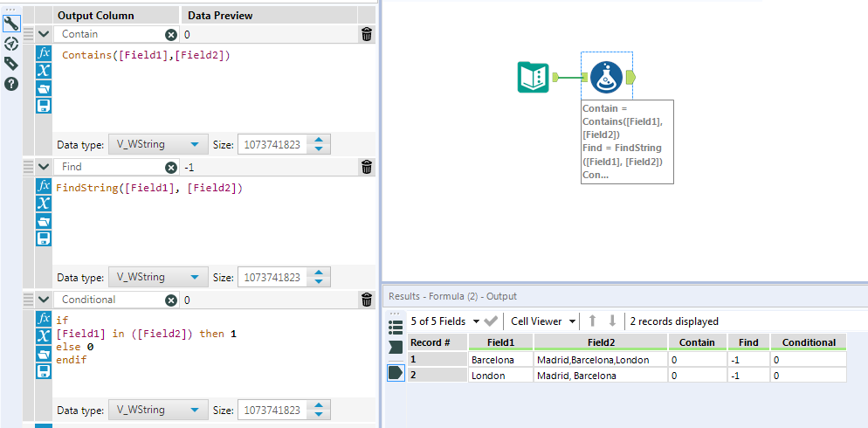Screen dimensions: 868x428
Task: Select the input anchor results icon
Action: tap(396, 348)
